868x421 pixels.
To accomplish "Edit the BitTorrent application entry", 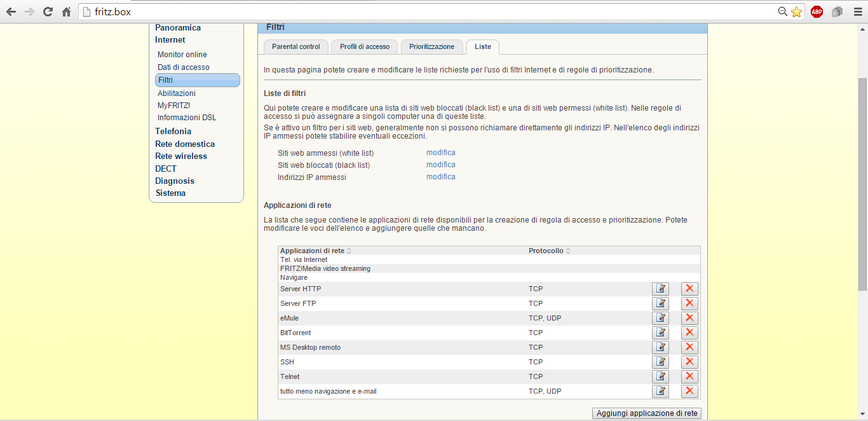I will point(660,333).
